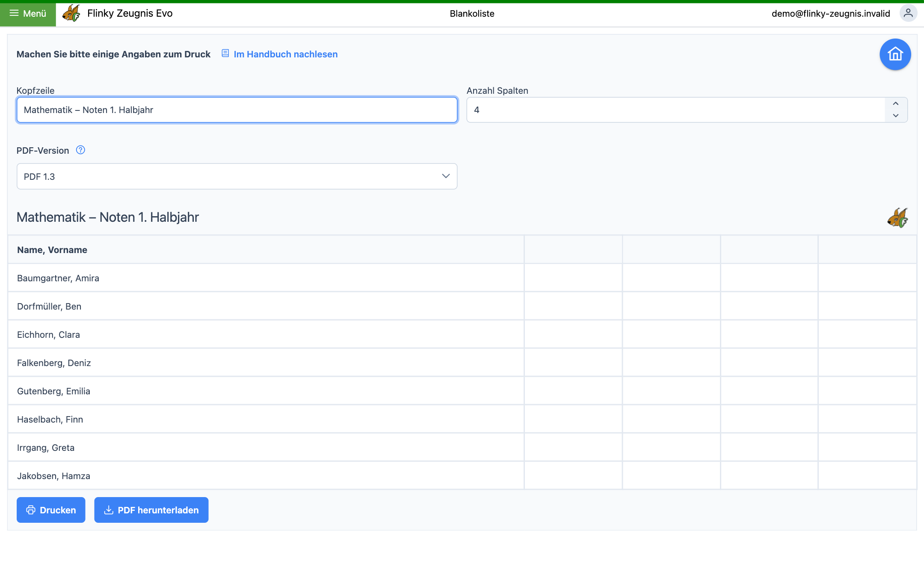Select row Irrgang, Greta
This screenshot has height=578, width=924.
462,447
